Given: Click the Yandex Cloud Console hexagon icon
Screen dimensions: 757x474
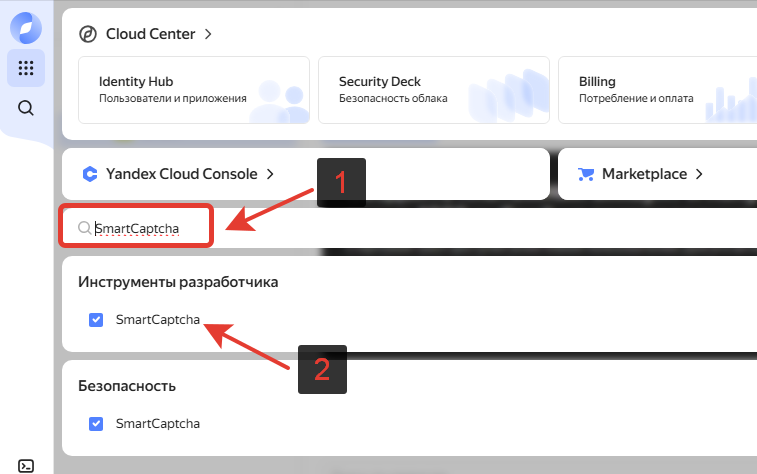Looking at the screenshot, I should click(x=89, y=174).
